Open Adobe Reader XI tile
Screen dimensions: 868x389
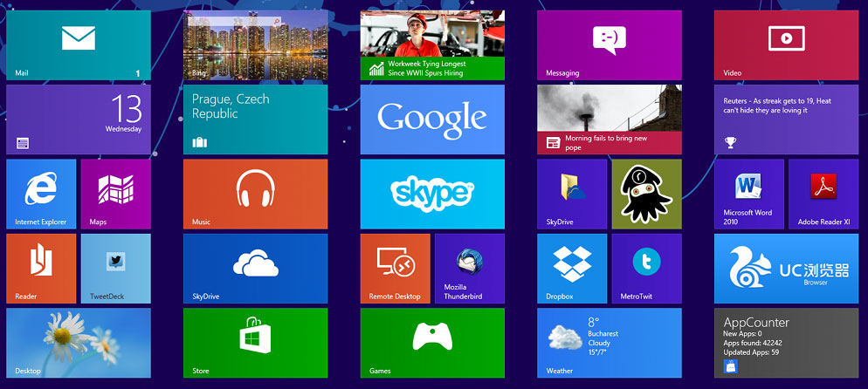[823, 194]
